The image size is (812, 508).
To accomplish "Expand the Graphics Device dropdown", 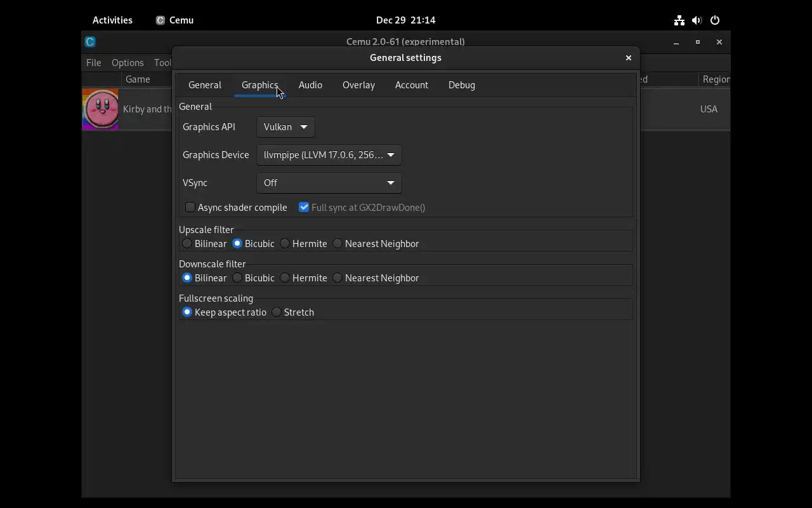I will [329, 155].
